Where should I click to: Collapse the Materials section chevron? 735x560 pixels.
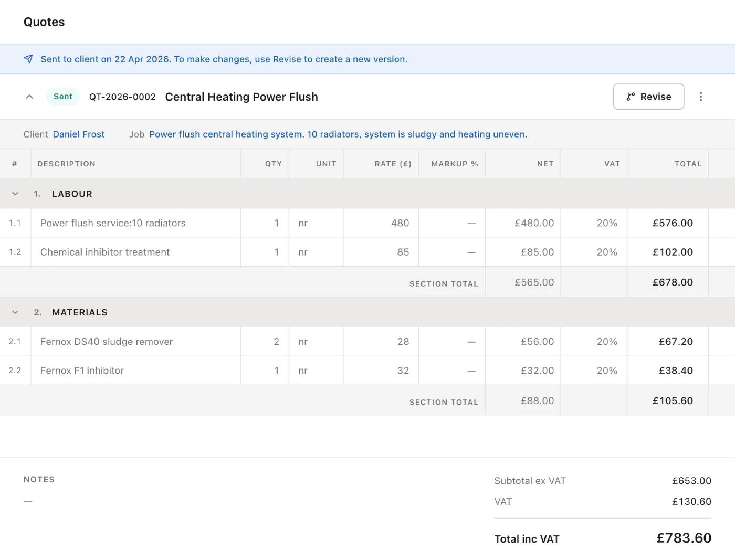point(15,312)
